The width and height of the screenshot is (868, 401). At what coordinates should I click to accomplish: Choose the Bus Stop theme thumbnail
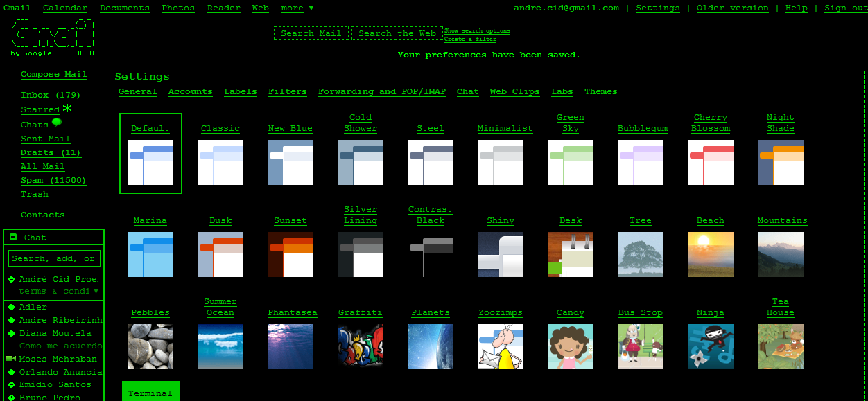[x=641, y=347]
